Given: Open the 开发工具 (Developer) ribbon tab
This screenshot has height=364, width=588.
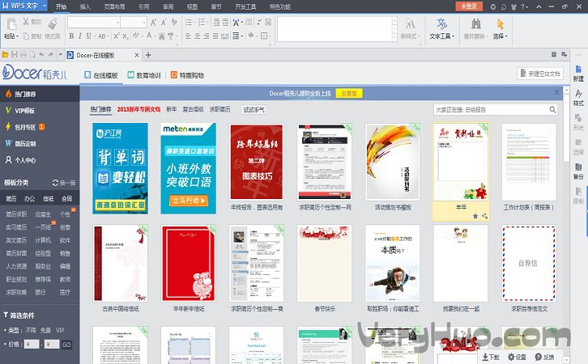Looking at the screenshot, I should pos(245,6).
